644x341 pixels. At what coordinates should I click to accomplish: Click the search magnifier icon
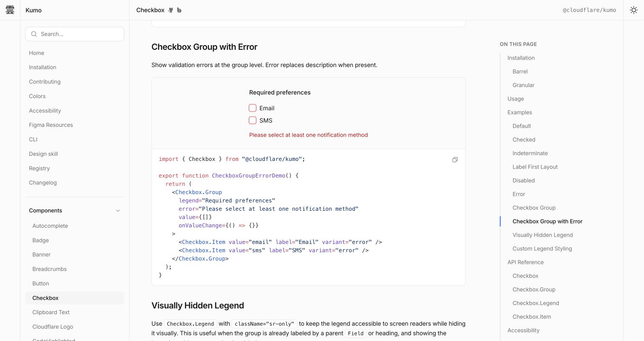click(x=34, y=34)
